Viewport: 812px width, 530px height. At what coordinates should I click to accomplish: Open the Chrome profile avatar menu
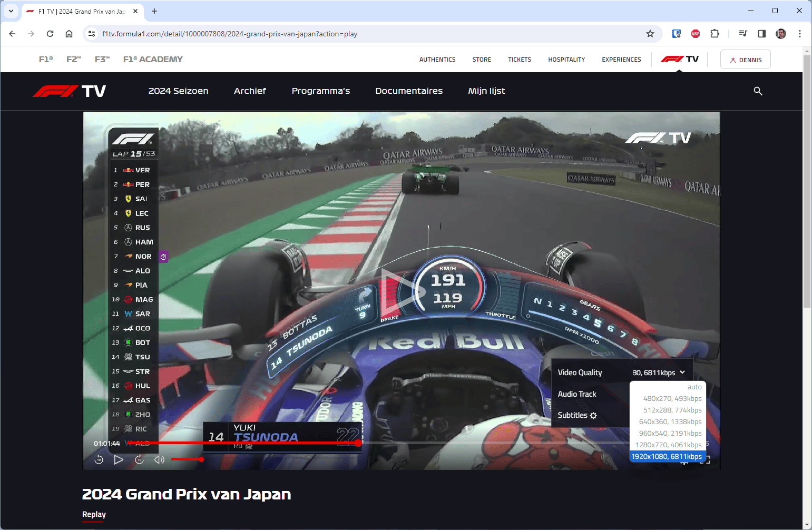pyautogui.click(x=781, y=34)
